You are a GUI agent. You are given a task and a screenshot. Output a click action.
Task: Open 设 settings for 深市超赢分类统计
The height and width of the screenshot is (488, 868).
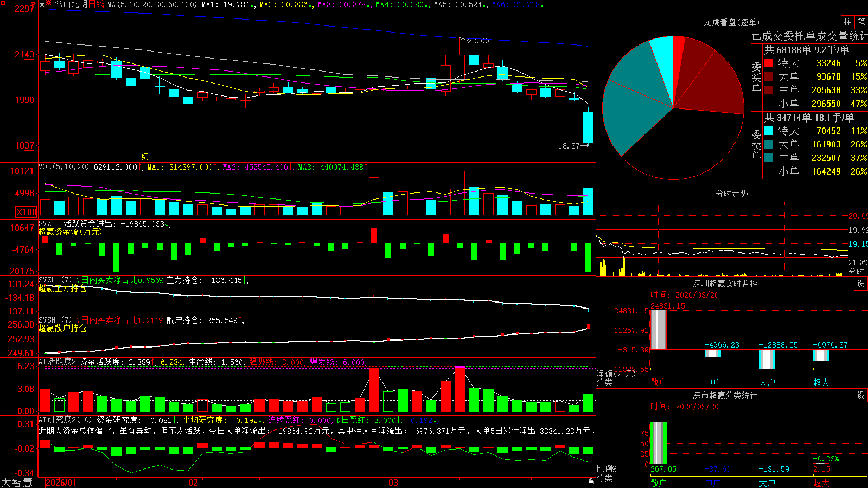[861, 395]
